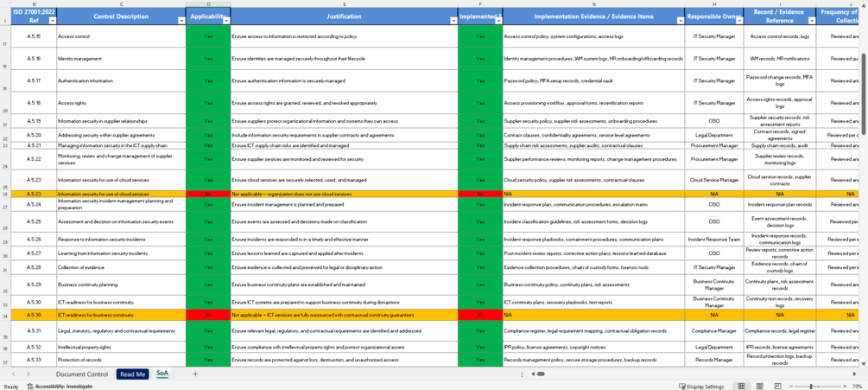The width and height of the screenshot is (868, 390).
Task: Open Justification column filter dropdown
Action: pyautogui.click(x=453, y=21)
